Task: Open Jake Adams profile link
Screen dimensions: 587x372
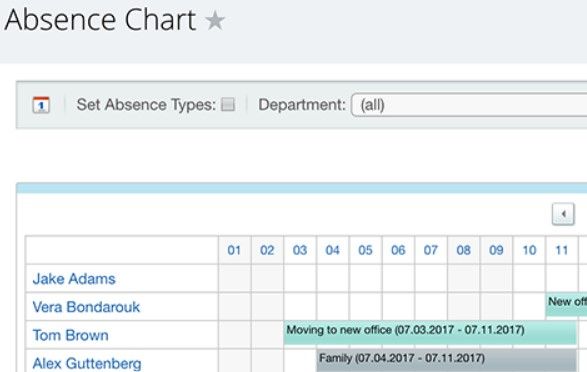Action: coord(74,279)
